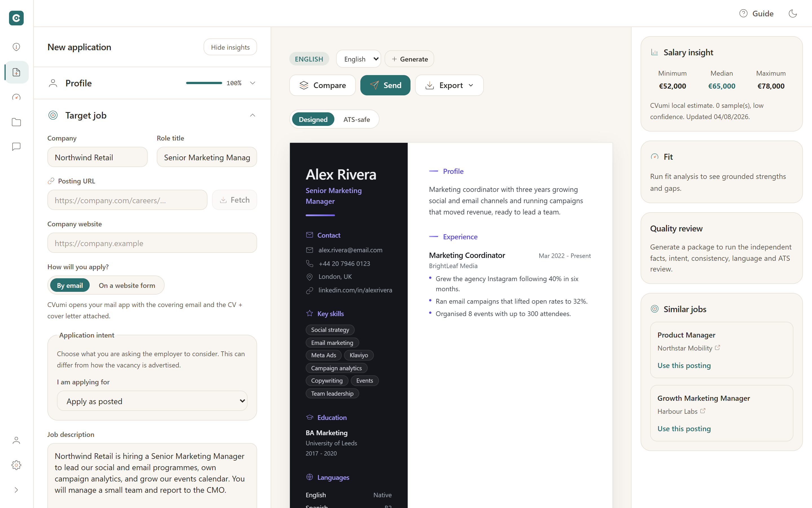Collapse the Target job section chevron
812x508 pixels.
253,115
